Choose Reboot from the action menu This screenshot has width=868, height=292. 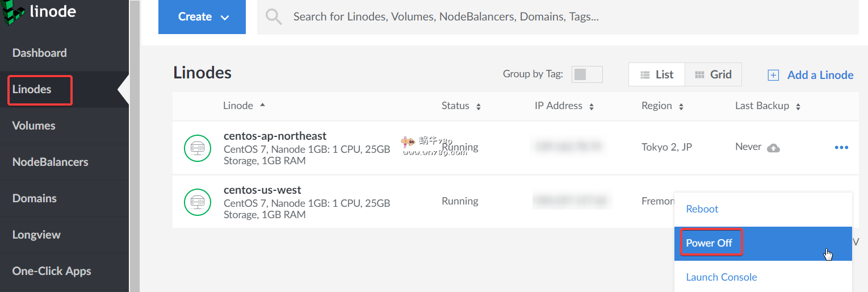pyautogui.click(x=702, y=209)
